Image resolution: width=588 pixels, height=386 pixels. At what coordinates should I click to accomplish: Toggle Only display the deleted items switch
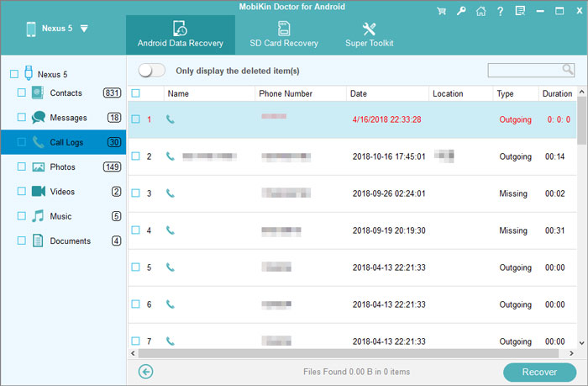[x=152, y=71]
